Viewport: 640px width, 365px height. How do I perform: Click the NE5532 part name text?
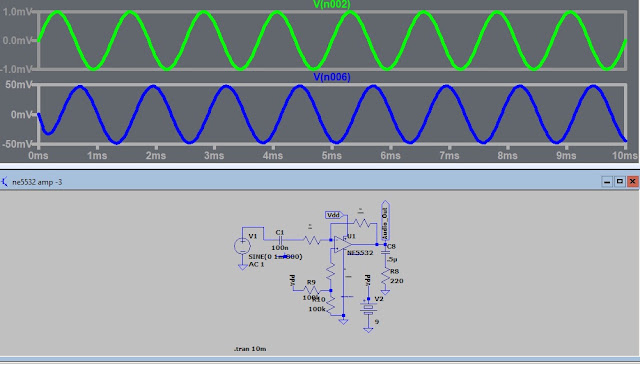pos(360,253)
